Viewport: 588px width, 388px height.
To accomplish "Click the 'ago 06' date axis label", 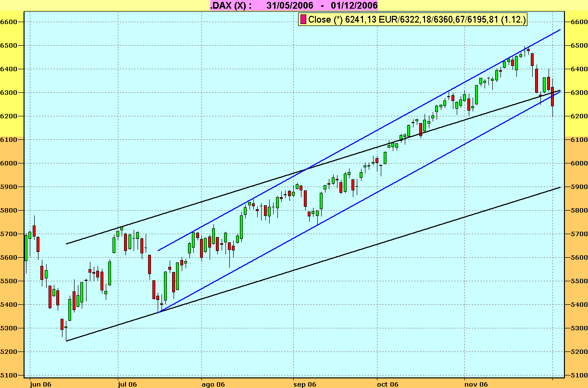I will point(213,384).
